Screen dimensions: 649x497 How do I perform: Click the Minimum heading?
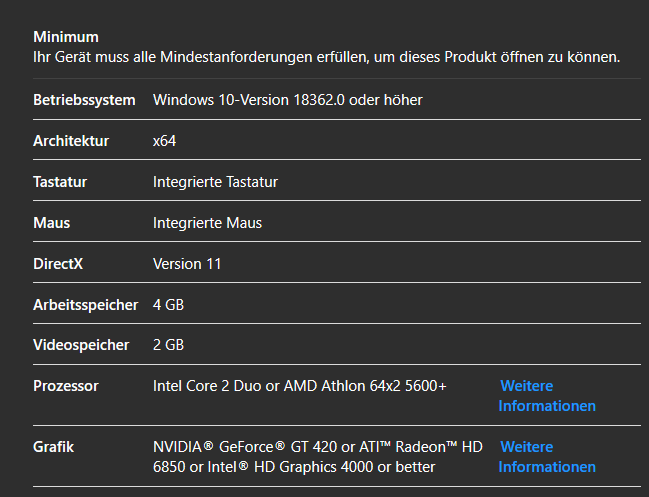[66, 37]
